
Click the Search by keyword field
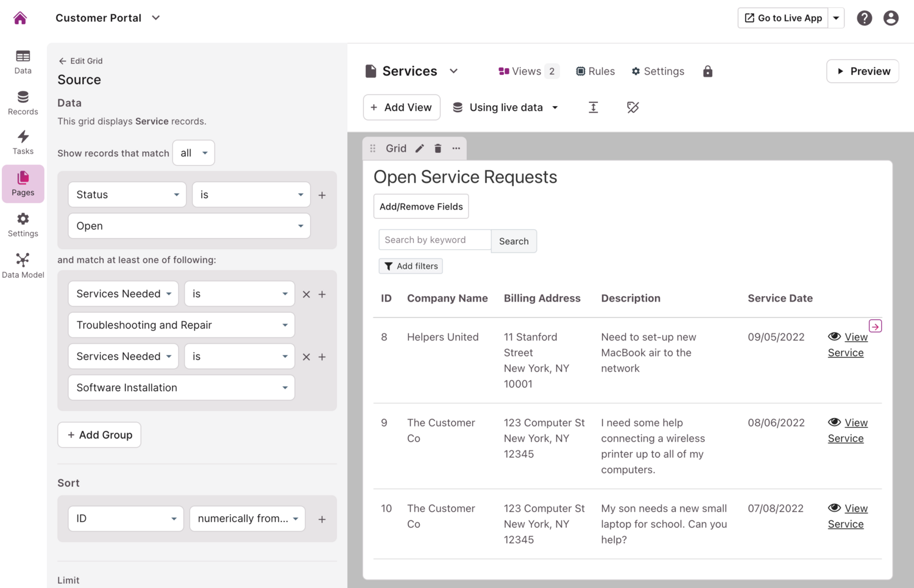pyautogui.click(x=434, y=240)
